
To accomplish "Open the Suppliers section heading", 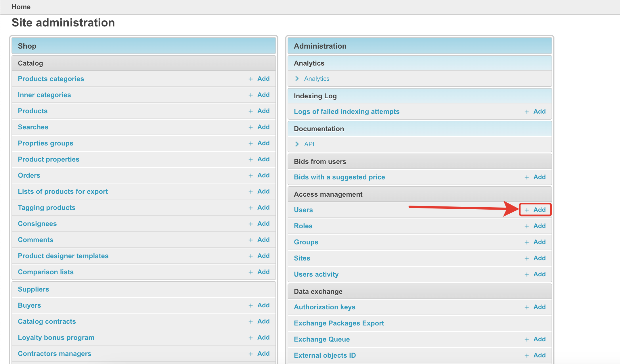I will click(33, 289).
